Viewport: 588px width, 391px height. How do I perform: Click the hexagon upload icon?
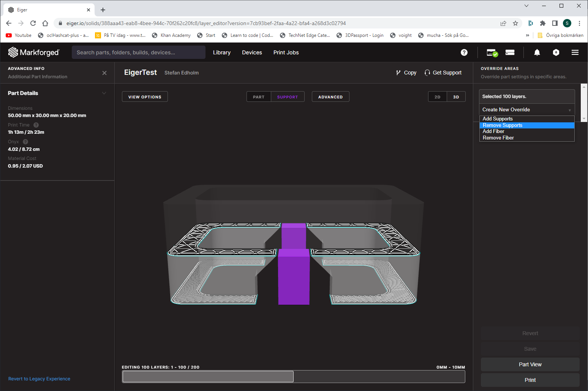tap(556, 52)
